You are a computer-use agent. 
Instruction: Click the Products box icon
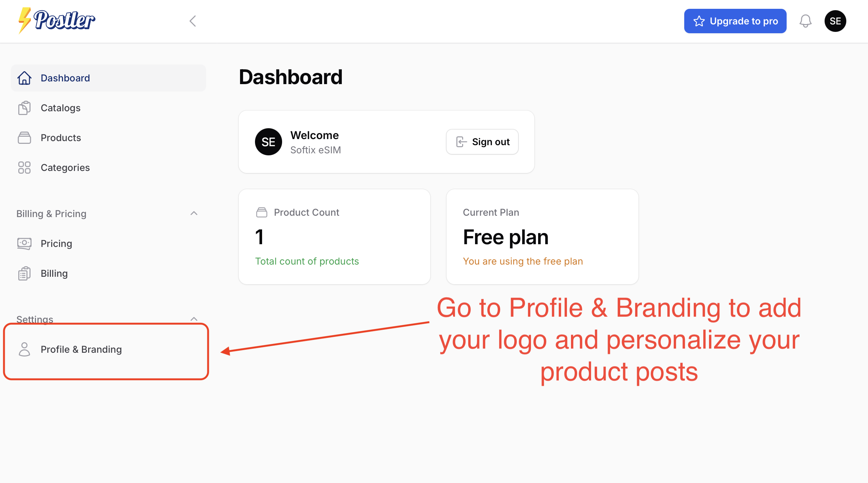point(24,138)
